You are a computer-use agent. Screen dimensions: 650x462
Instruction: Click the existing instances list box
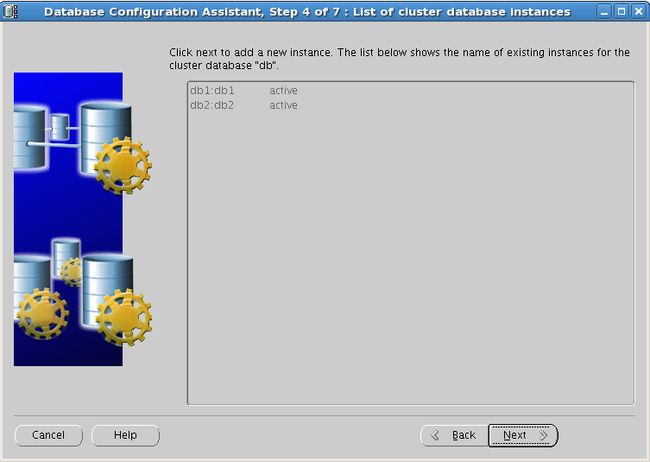click(410, 243)
